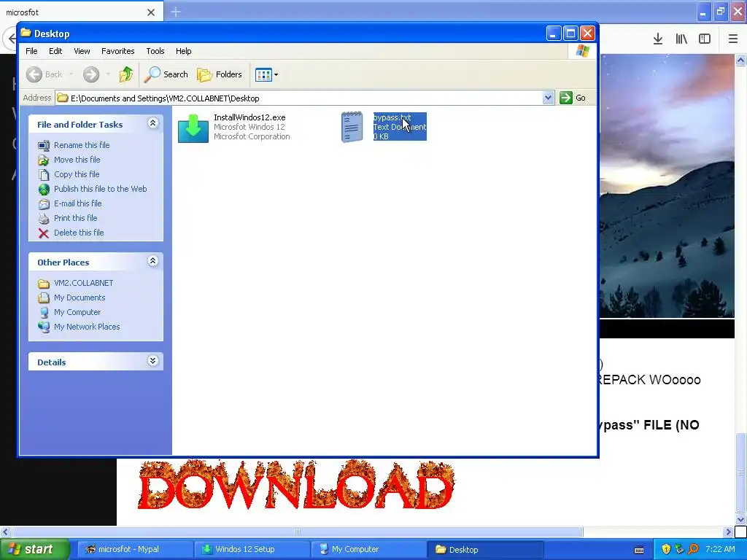Switch to microsfot - Mypal taskbar button
Image resolution: width=747 pixels, height=560 pixels.
135,549
